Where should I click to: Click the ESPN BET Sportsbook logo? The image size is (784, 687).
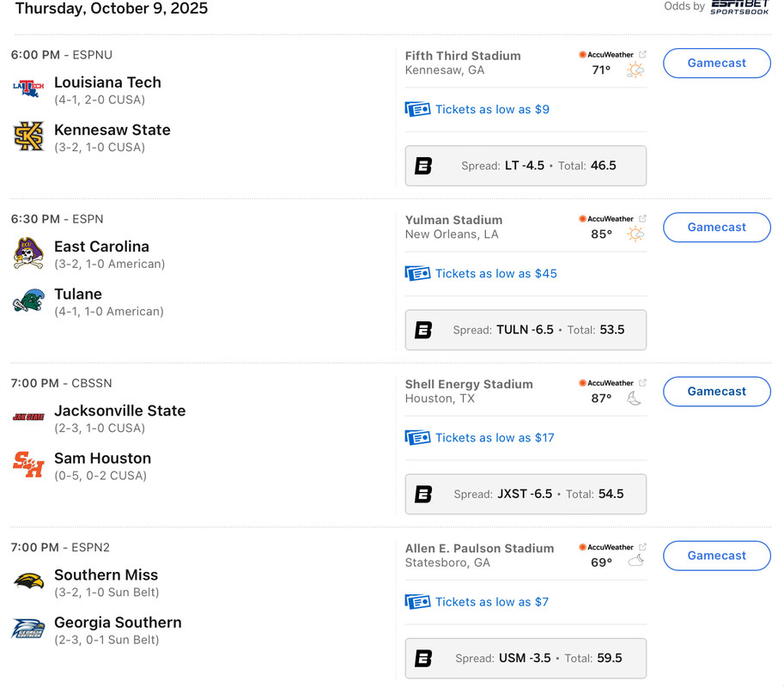click(x=739, y=7)
